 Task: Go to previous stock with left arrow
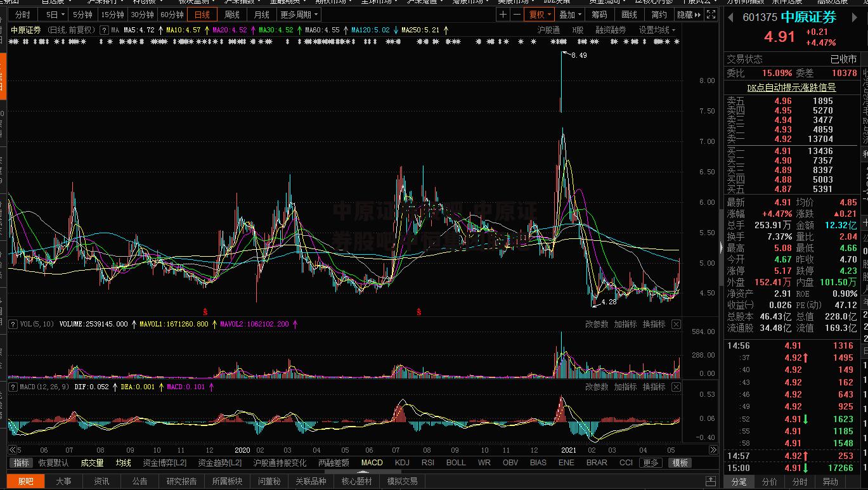click(x=731, y=18)
